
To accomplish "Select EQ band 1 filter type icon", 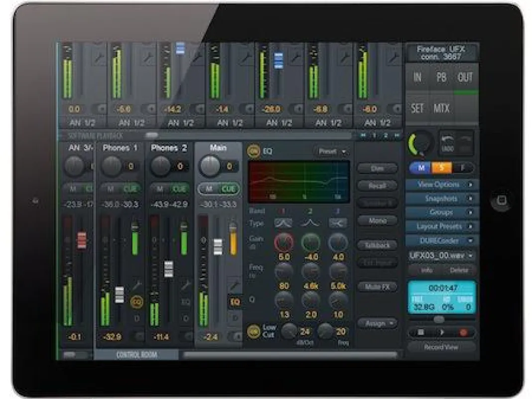I will (283, 223).
